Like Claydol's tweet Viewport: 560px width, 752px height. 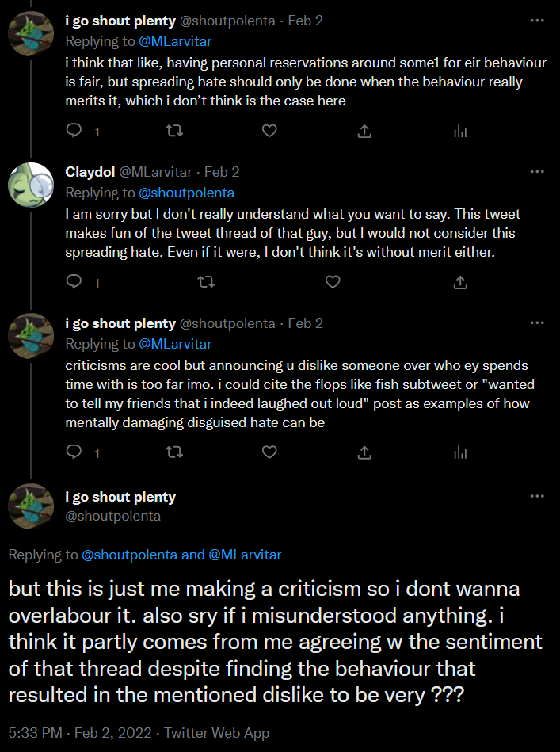(x=333, y=281)
